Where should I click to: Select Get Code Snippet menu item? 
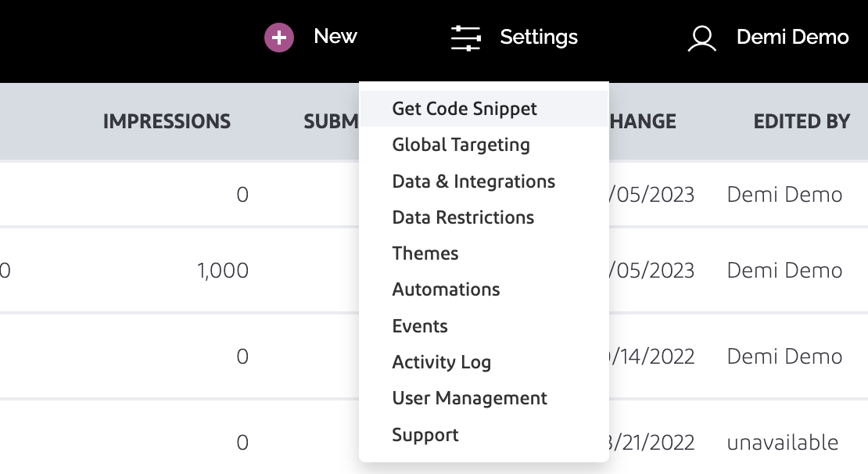point(464,109)
